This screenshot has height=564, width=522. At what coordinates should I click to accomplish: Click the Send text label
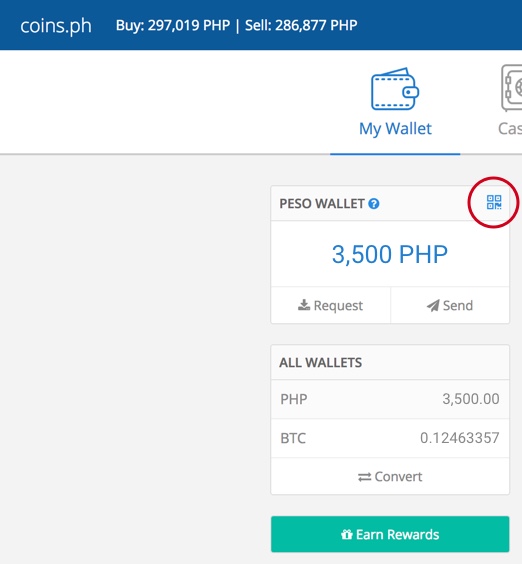pyautogui.click(x=458, y=305)
